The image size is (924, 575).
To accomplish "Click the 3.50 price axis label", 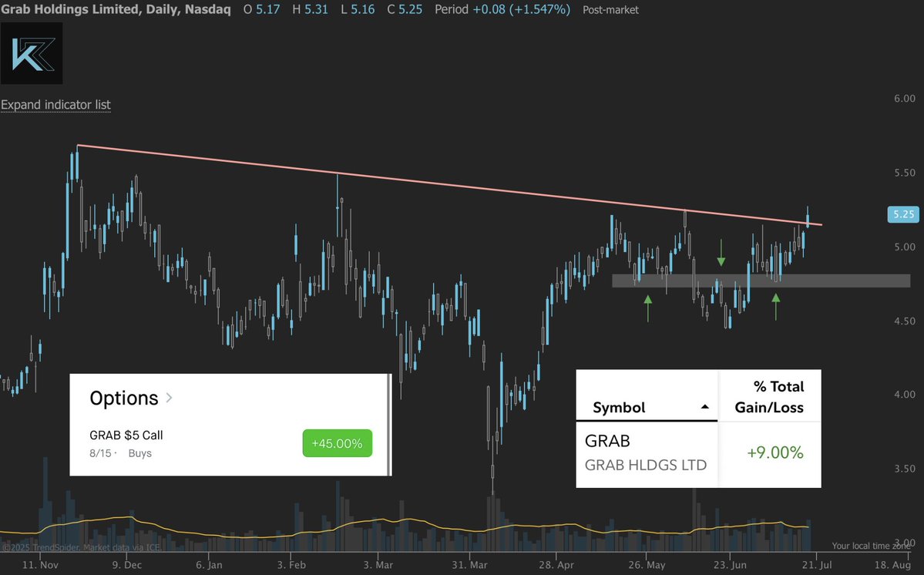I will (905, 469).
